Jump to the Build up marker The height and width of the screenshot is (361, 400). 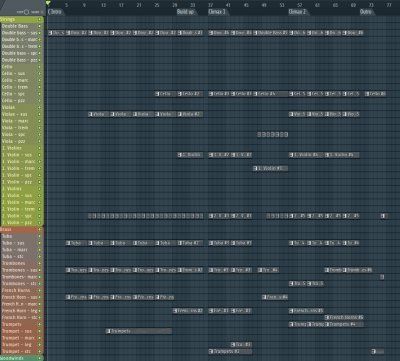(186, 12)
